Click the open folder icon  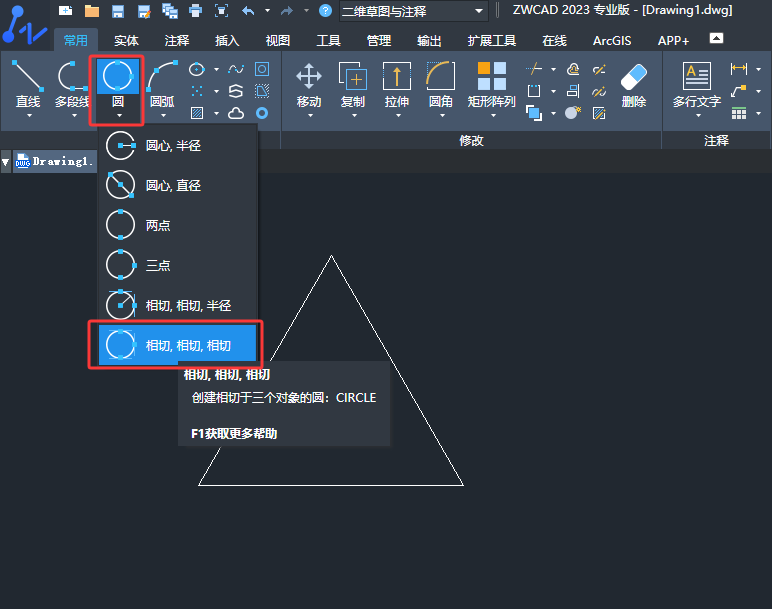[92, 10]
